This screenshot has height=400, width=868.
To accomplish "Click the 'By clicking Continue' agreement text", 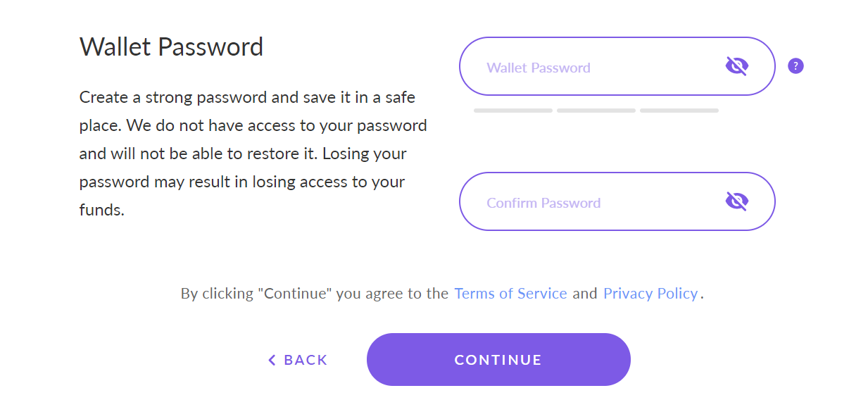I will [442, 294].
